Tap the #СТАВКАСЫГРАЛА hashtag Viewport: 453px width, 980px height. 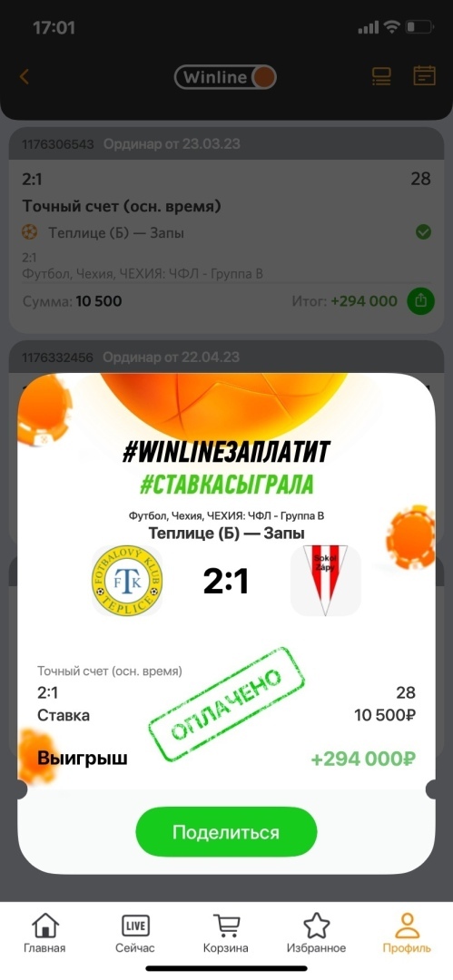[226, 485]
